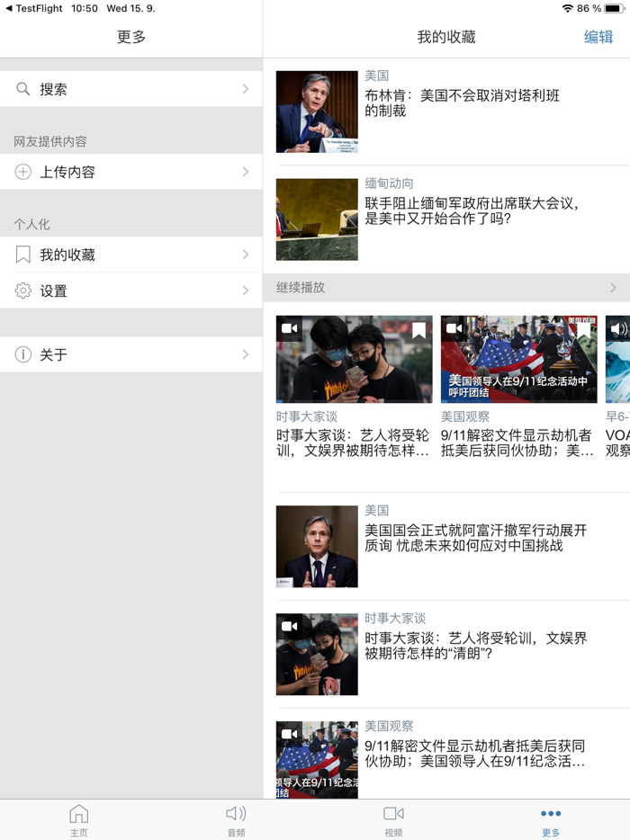Tap the plus circle upload icon
The height and width of the screenshot is (840, 630).
[x=22, y=172]
